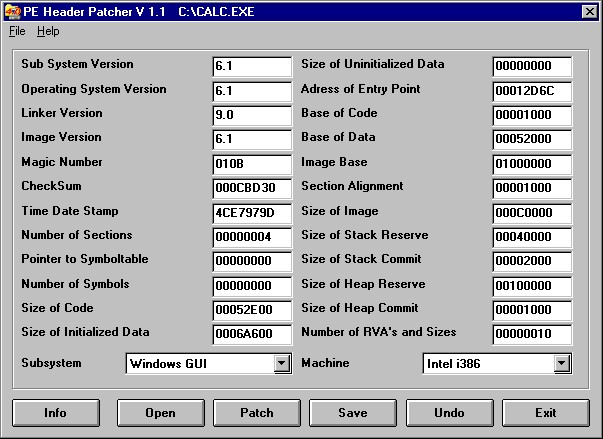The image size is (603, 439).
Task: Click the Exit button
Action: [546, 413]
